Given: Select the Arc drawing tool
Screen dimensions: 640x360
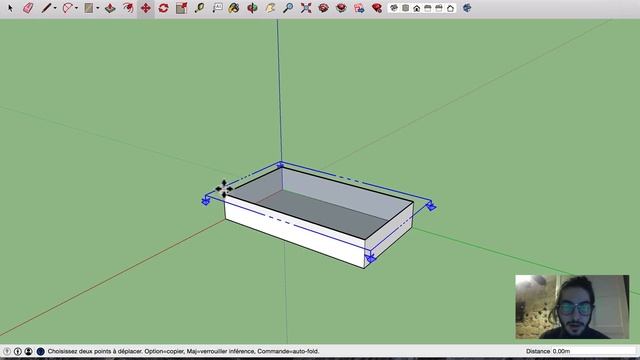Looking at the screenshot, I should click(67, 8).
